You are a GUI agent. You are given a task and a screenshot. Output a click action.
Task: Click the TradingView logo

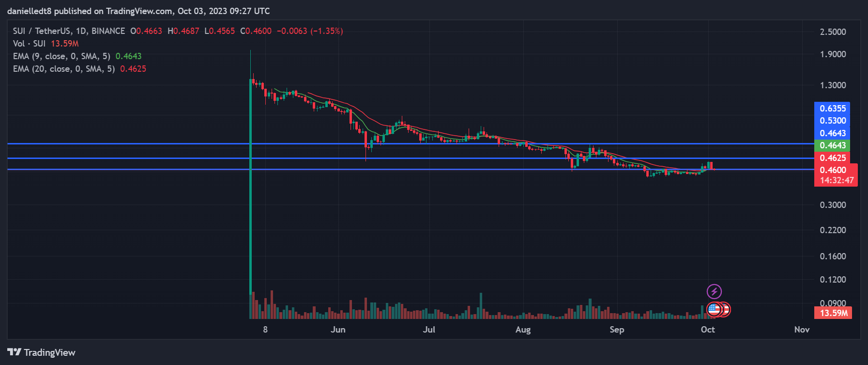click(x=42, y=352)
